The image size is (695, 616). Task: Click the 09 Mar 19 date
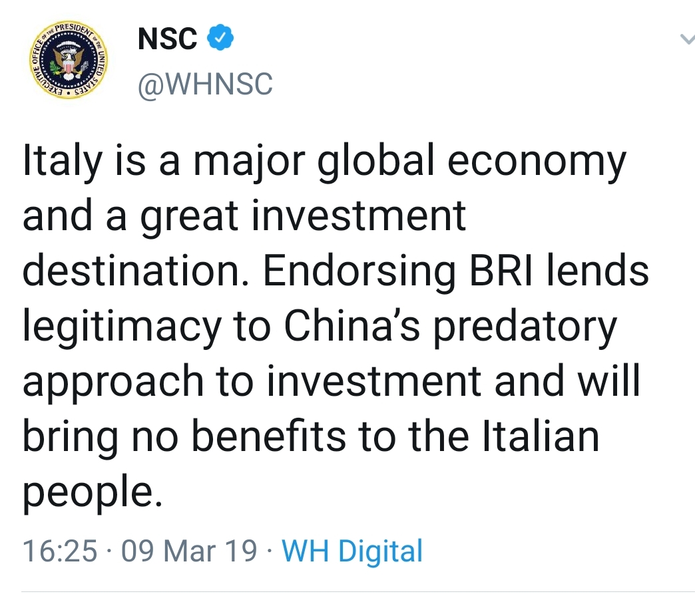point(190,551)
